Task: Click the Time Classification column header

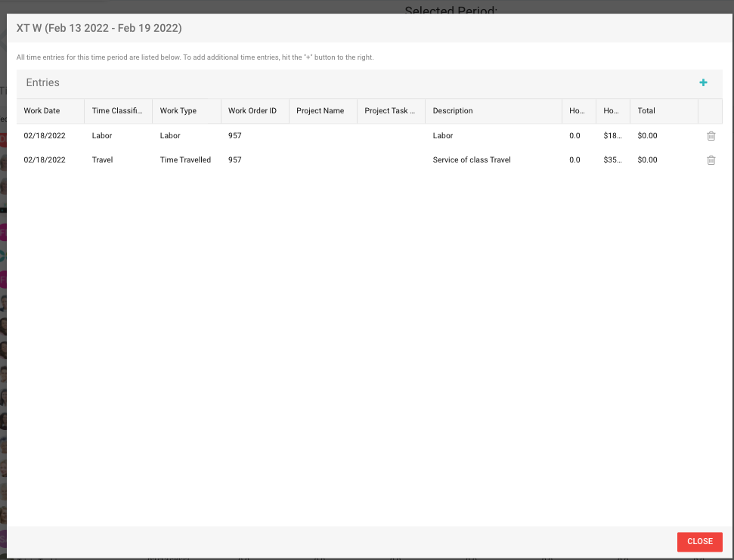Action: pyautogui.click(x=117, y=111)
